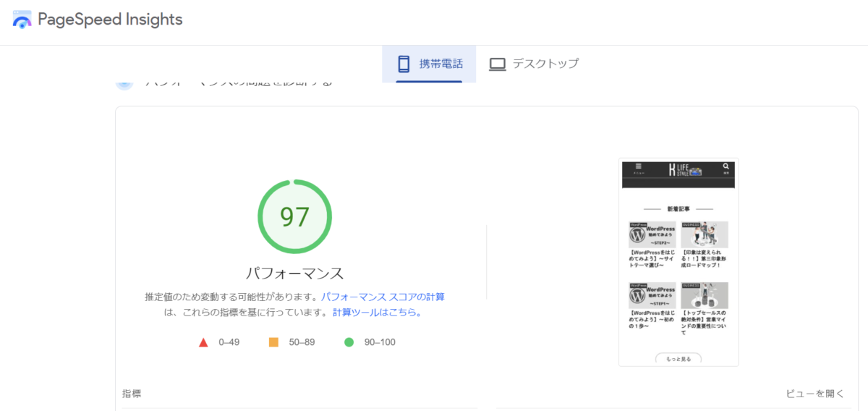Click the LIFE STYLE logo in site preview
Screen dimensions: 868x411
(x=684, y=171)
